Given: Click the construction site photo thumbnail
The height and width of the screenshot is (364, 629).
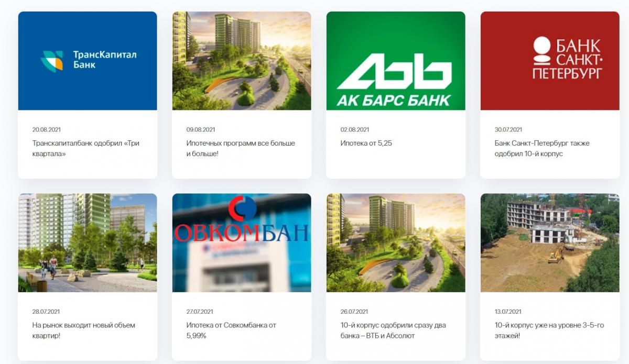Looking at the screenshot, I should pos(550,243).
